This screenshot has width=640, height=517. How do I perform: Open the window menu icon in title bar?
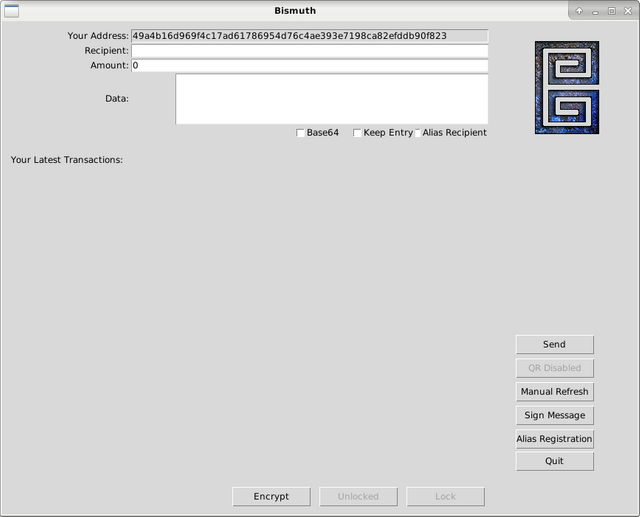(11, 11)
